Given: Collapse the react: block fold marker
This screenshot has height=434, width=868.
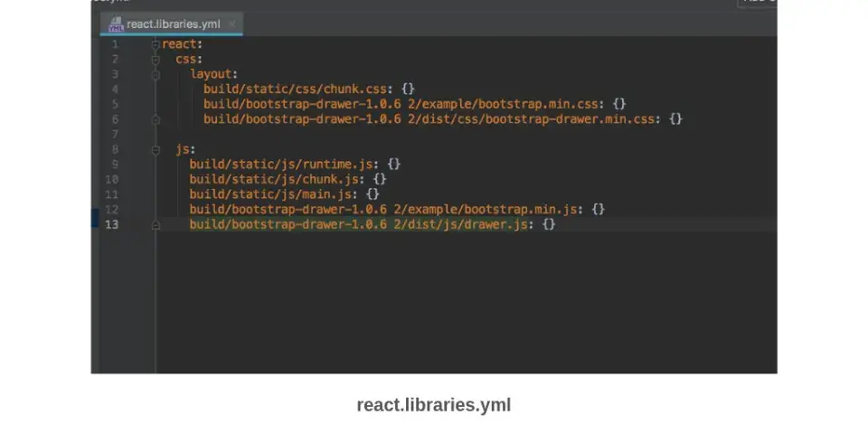Looking at the screenshot, I should 156,44.
